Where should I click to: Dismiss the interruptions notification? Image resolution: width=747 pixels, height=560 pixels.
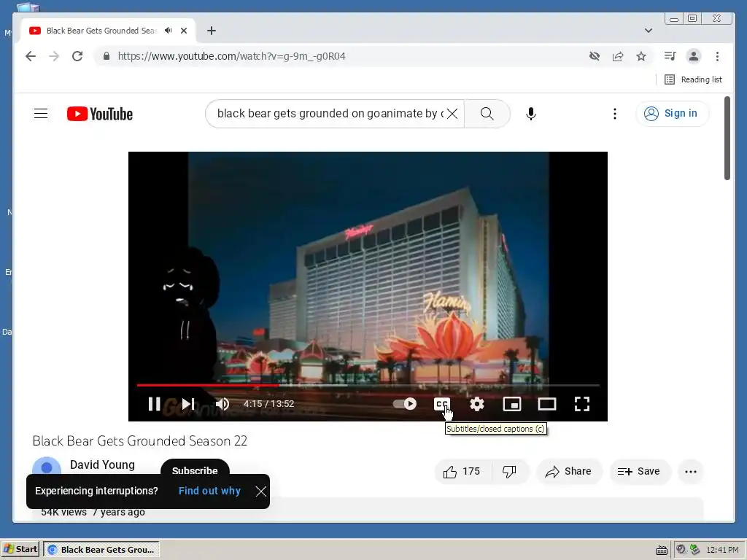(x=260, y=491)
